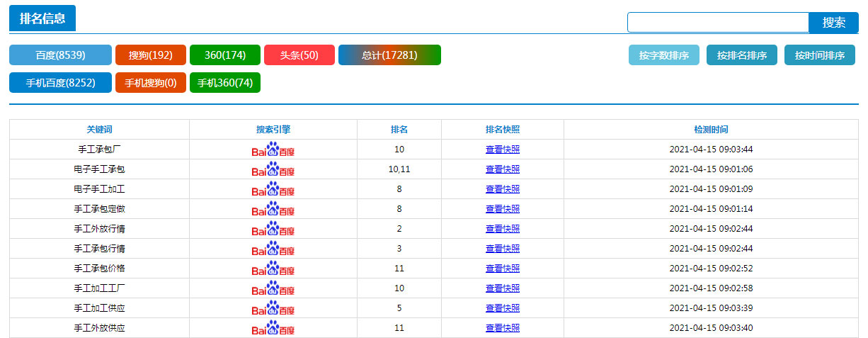Click Baidu logo in 电子手工承包 row
The width and height of the screenshot is (868, 338).
pyautogui.click(x=273, y=169)
